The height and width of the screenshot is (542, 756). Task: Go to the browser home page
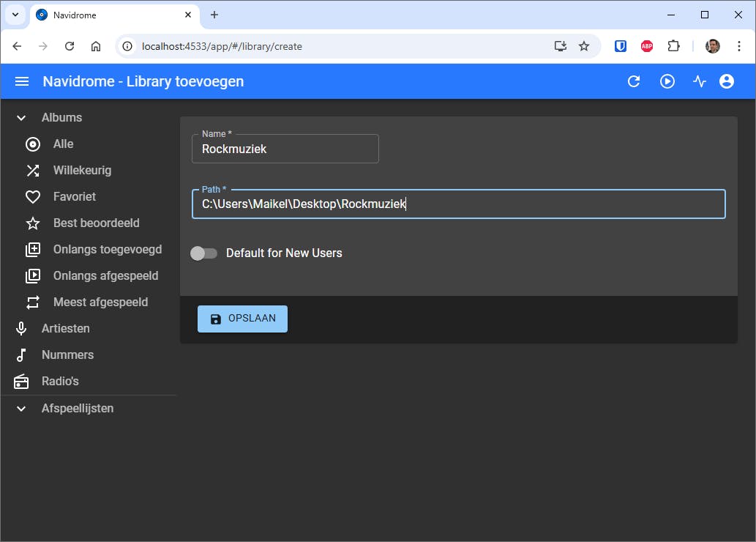pos(96,46)
